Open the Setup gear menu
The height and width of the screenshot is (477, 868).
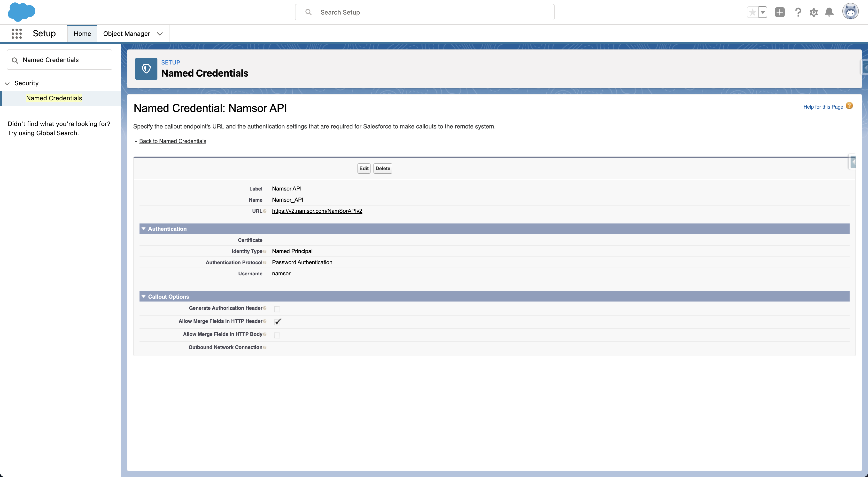coord(814,12)
